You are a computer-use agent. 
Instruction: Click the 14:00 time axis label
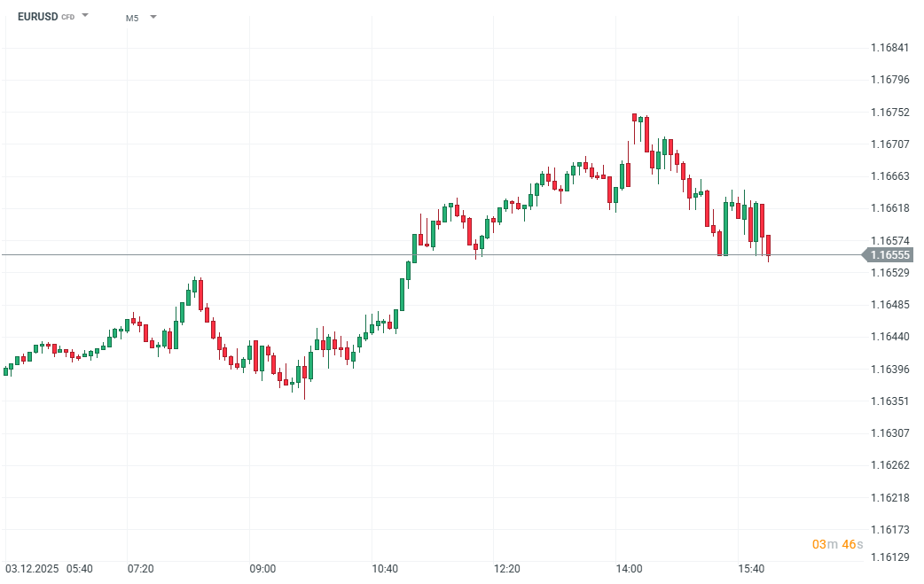(630, 568)
